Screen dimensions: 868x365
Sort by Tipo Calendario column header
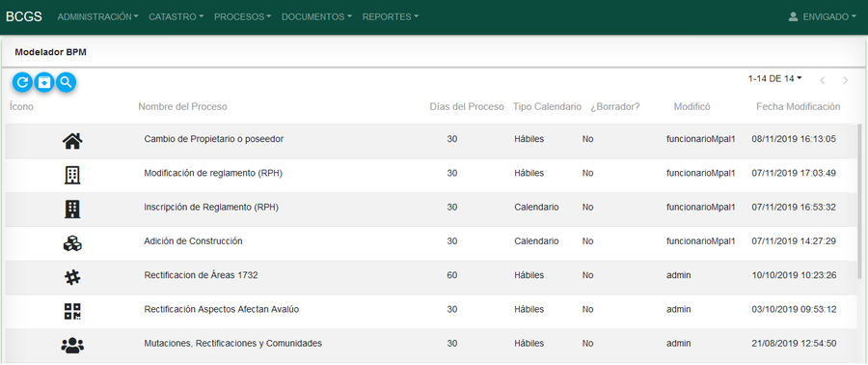click(547, 107)
